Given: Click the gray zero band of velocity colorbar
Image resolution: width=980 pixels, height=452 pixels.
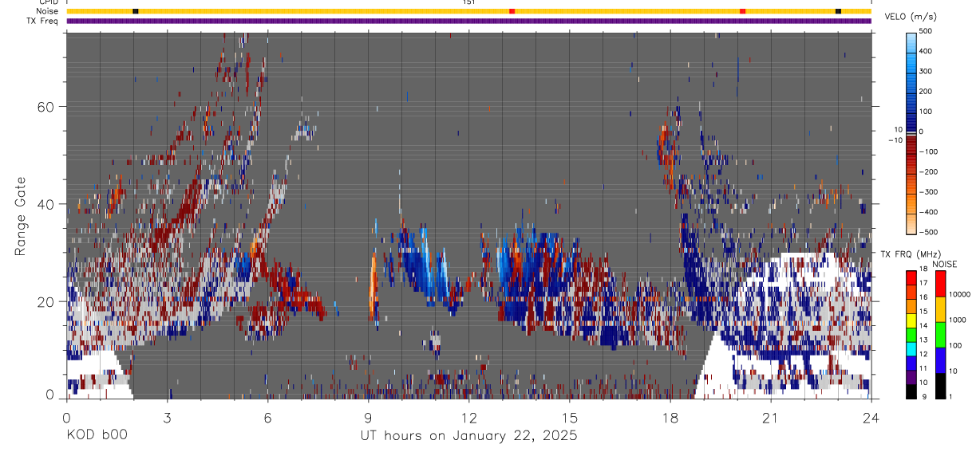Looking at the screenshot, I should (911, 134).
